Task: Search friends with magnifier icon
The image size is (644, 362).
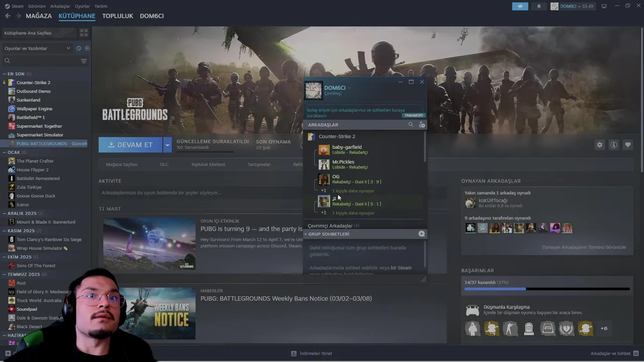Action: click(x=411, y=125)
